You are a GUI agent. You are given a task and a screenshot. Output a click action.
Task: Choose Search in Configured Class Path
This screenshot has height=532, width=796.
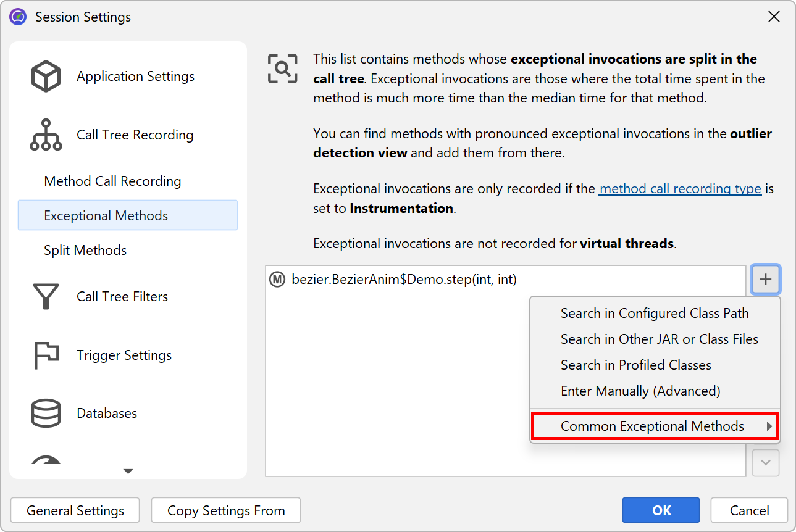coord(655,314)
